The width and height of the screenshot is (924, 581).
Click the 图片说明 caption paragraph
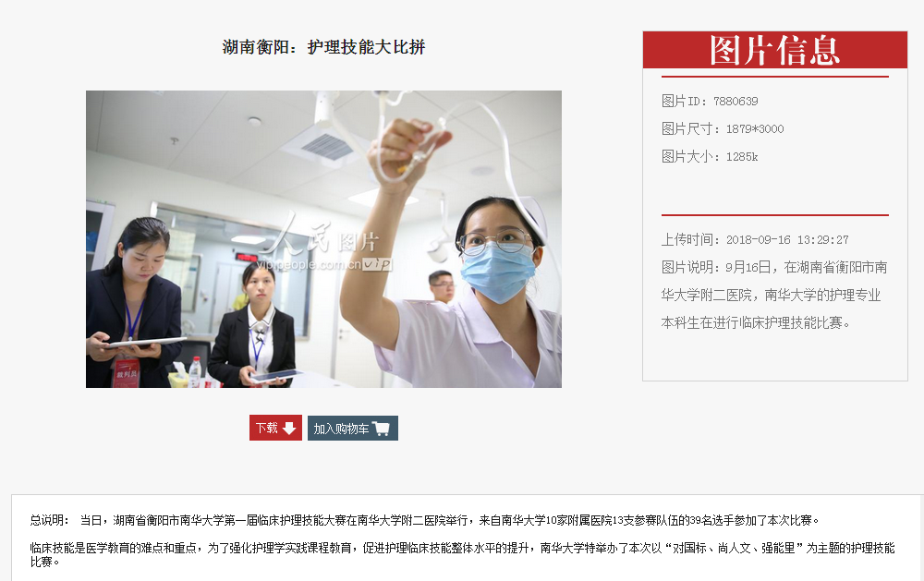point(774,295)
